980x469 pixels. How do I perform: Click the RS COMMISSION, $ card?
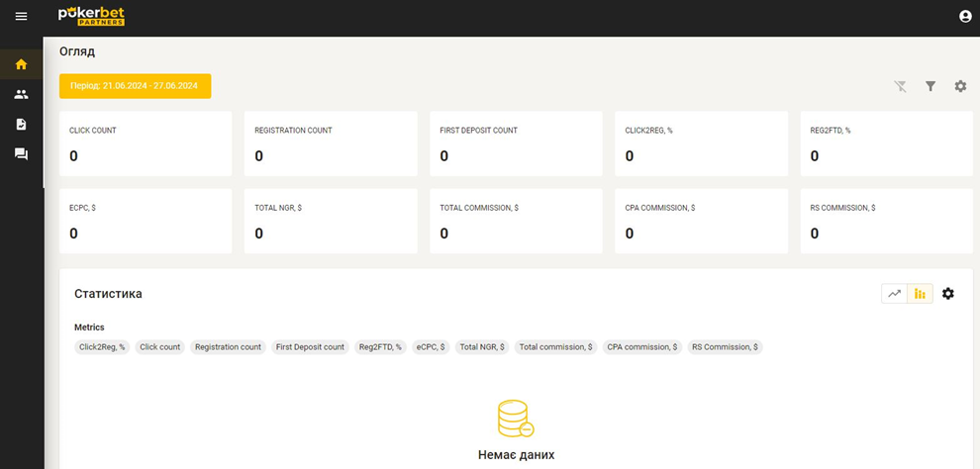point(887,221)
